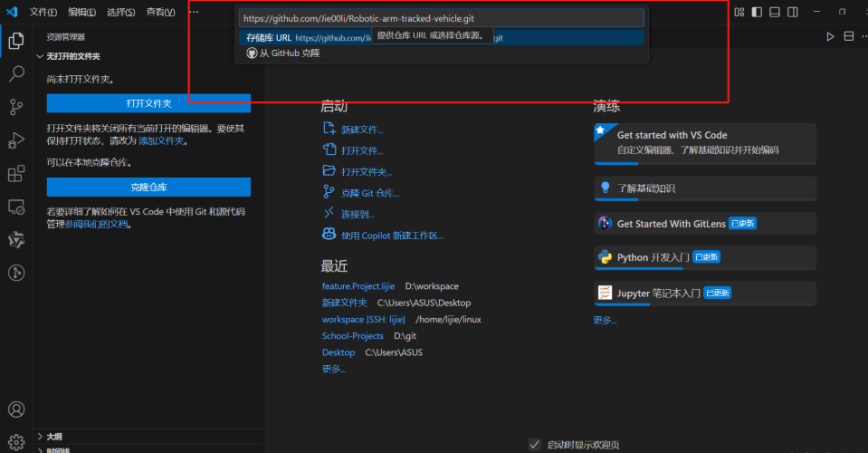Open the GitLens Inspect circular icon
Screen dimensions: 868x453
(x=16, y=273)
